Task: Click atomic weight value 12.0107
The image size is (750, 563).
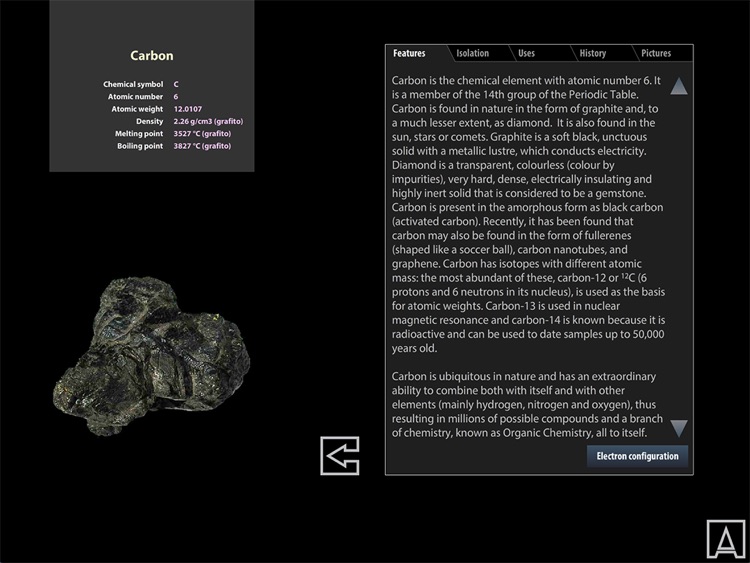Action: [x=188, y=109]
